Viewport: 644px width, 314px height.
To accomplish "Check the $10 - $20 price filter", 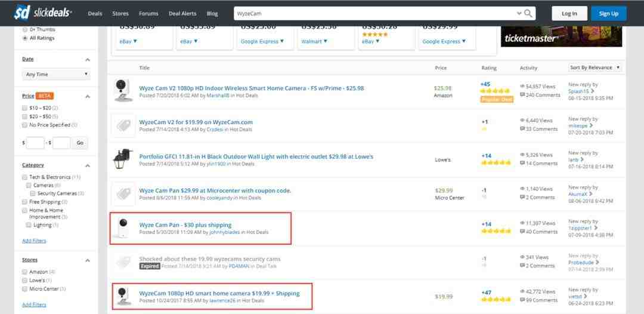I will [x=25, y=107].
